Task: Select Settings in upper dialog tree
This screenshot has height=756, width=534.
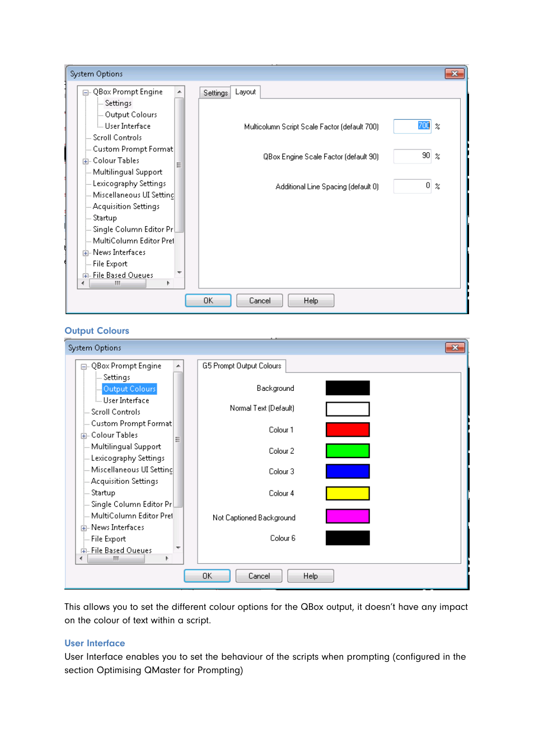Action: tap(118, 103)
